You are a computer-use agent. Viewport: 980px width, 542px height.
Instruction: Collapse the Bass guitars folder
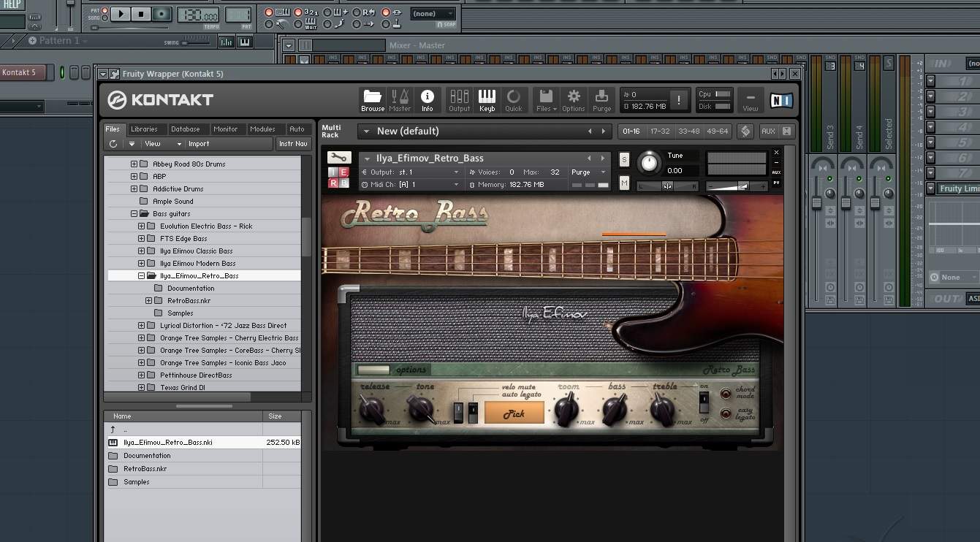(x=134, y=214)
